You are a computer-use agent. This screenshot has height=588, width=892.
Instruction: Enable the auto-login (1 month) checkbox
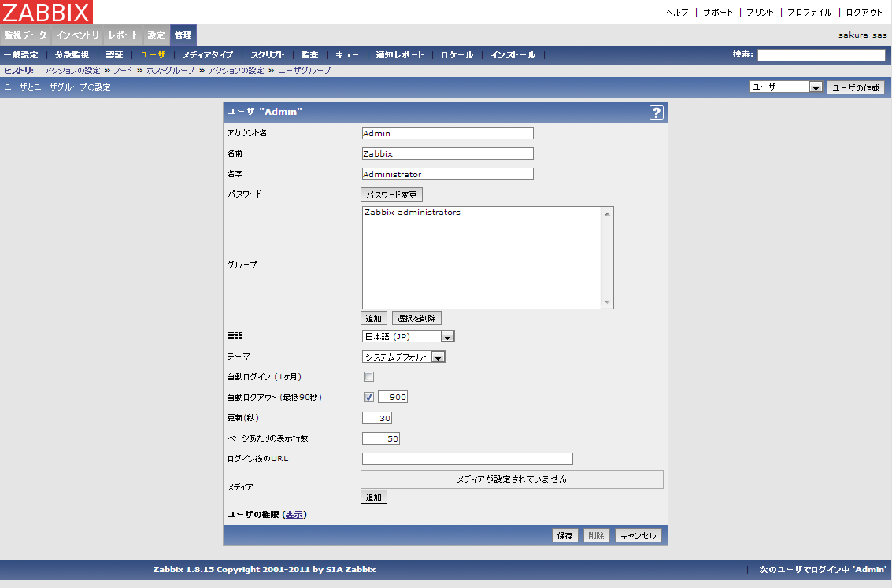(368, 377)
